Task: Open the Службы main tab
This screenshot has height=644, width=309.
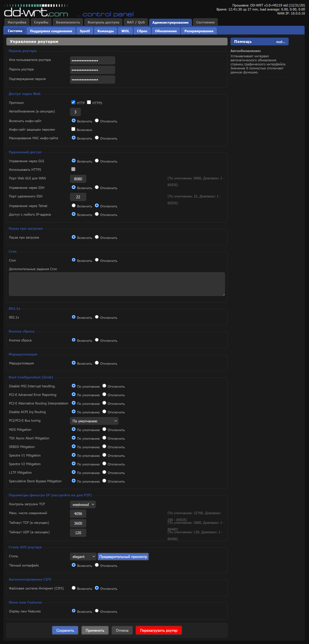Action: click(41, 22)
